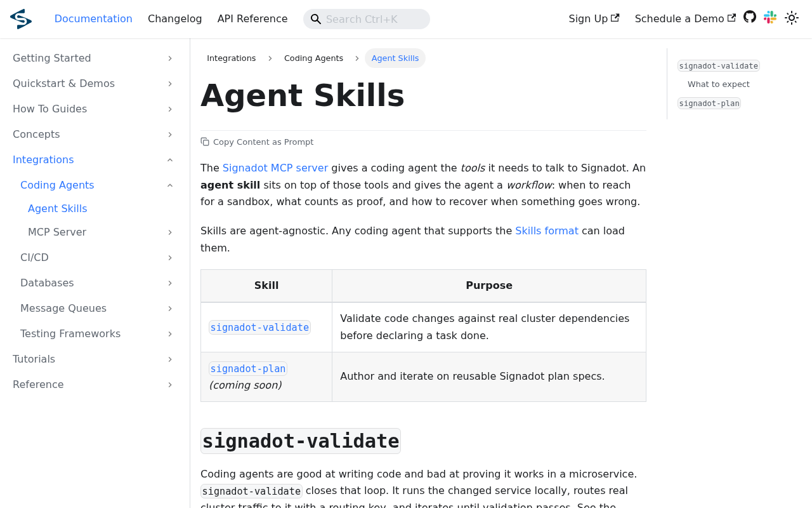Screen dimensions: 812x508
Task: Jump to signadot-validate in page outline
Action: [719, 66]
